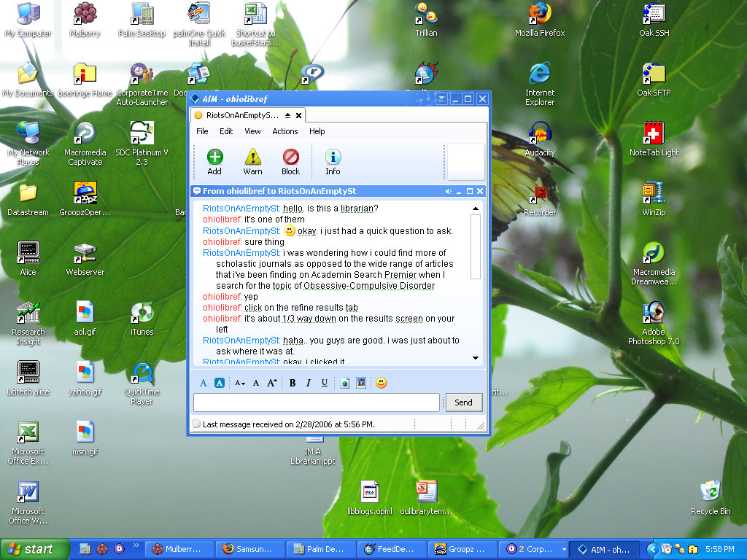Image resolution: width=747 pixels, height=560 pixels.
Task: Decrease font size in AIM message toolbar
Action: [239, 383]
